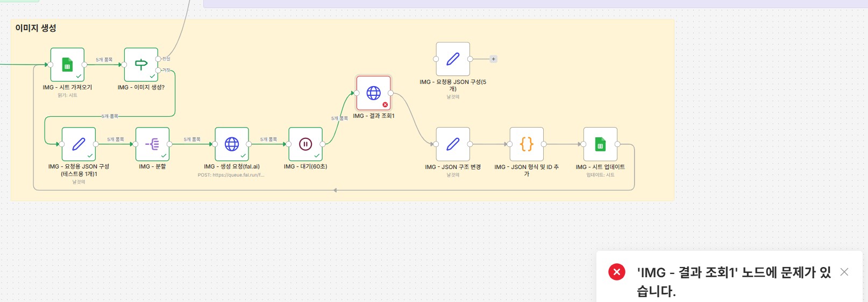This screenshot has height=302, width=868.
Task: Click the '5개 품목' label between 생성 요청 and 대기
Action: pos(269,139)
